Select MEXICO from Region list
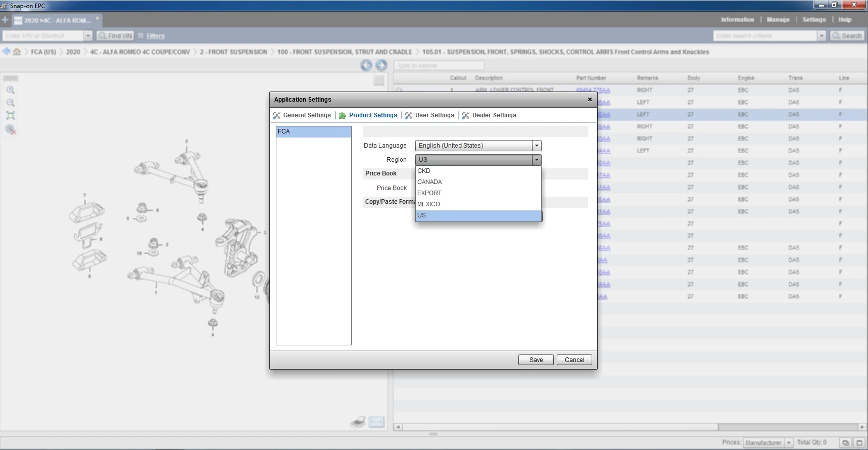 [478, 204]
